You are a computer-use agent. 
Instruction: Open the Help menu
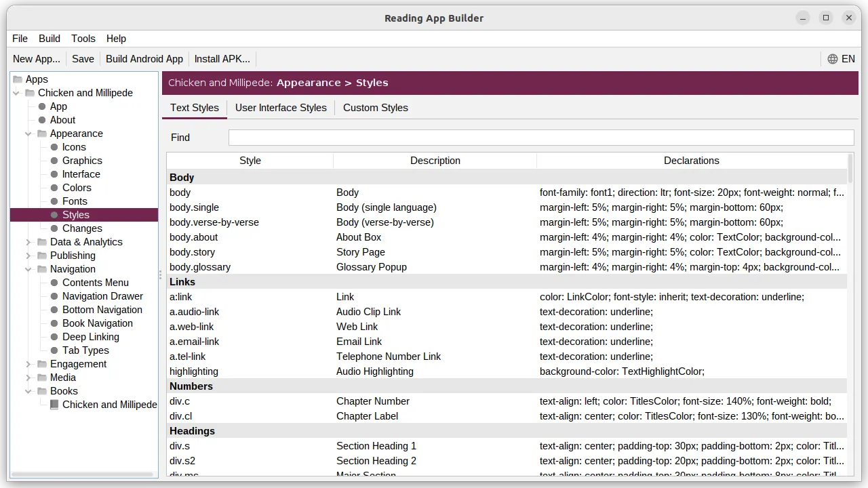116,39
